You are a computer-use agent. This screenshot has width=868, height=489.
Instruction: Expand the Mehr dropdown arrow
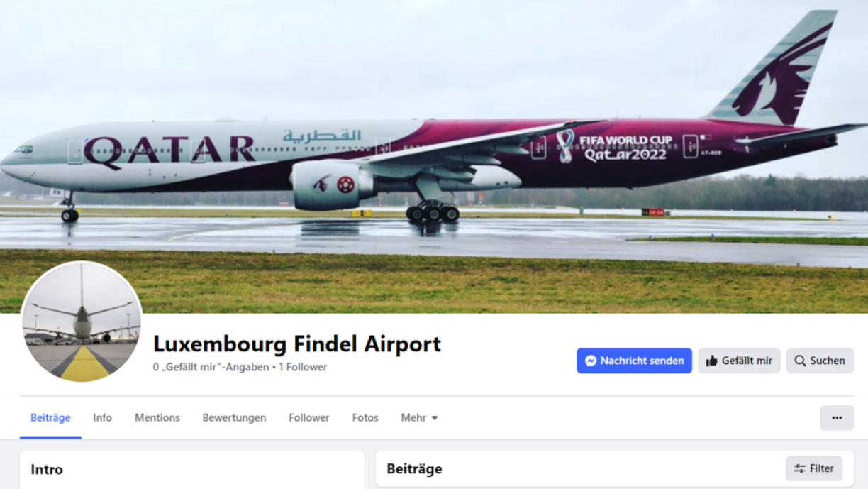tap(435, 418)
